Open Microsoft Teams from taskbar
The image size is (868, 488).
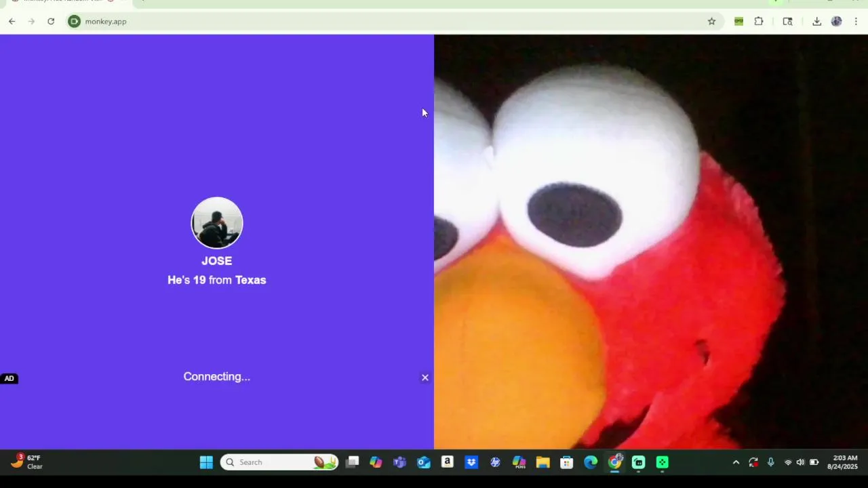coord(399,462)
